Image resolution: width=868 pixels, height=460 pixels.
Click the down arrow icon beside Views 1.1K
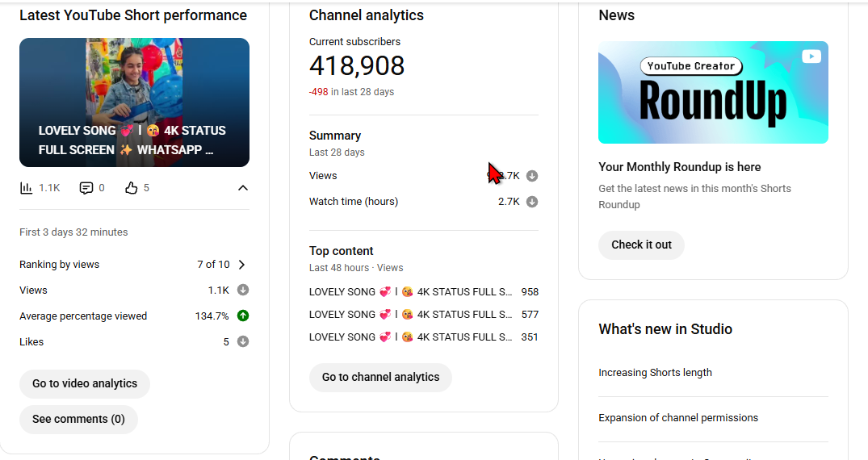(243, 291)
